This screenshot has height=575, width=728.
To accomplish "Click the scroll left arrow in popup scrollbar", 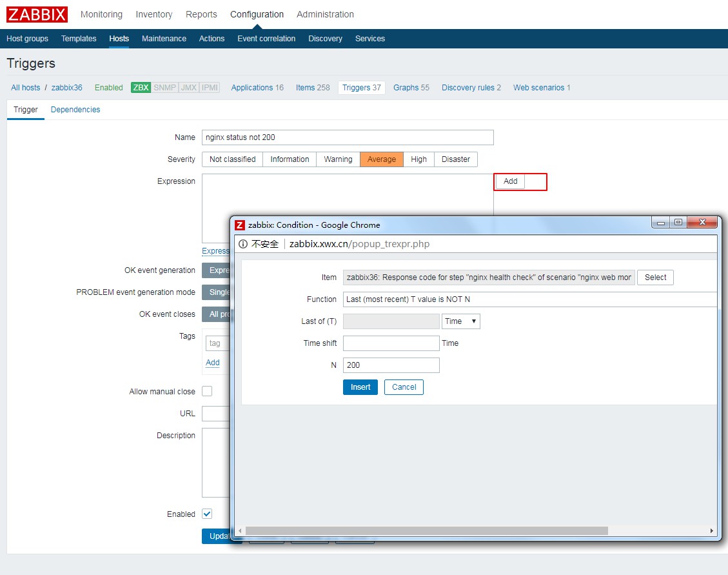I will coord(239,530).
